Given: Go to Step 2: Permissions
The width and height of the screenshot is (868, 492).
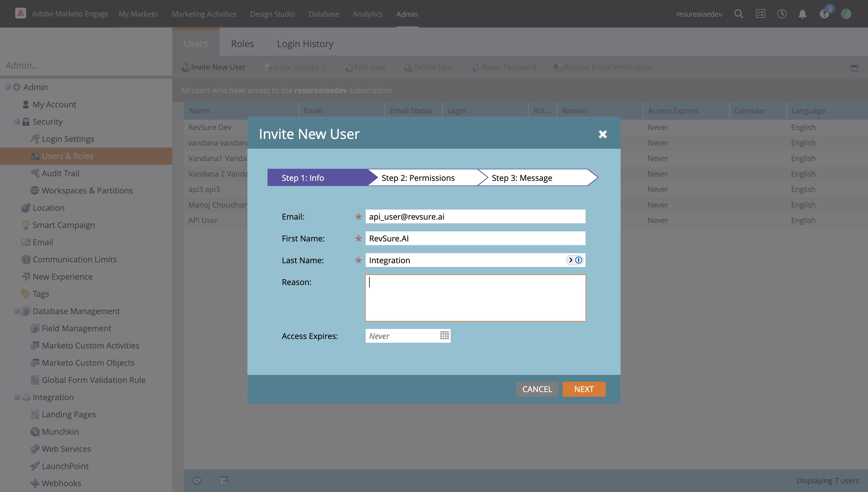Looking at the screenshot, I should coord(418,178).
